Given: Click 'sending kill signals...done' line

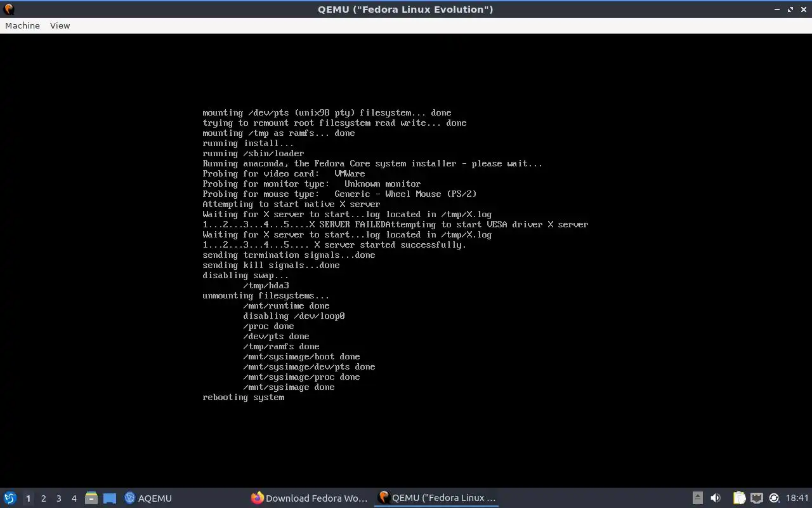Looking at the screenshot, I should tap(271, 265).
